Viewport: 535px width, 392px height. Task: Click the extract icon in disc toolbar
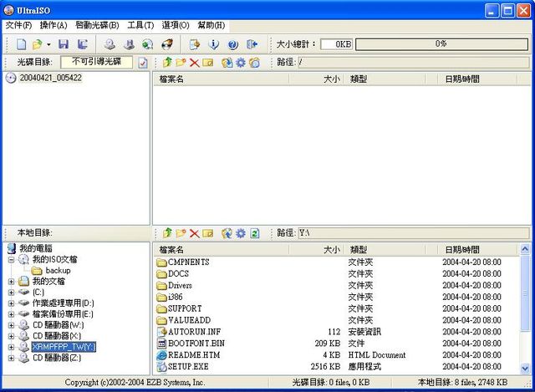(227, 63)
